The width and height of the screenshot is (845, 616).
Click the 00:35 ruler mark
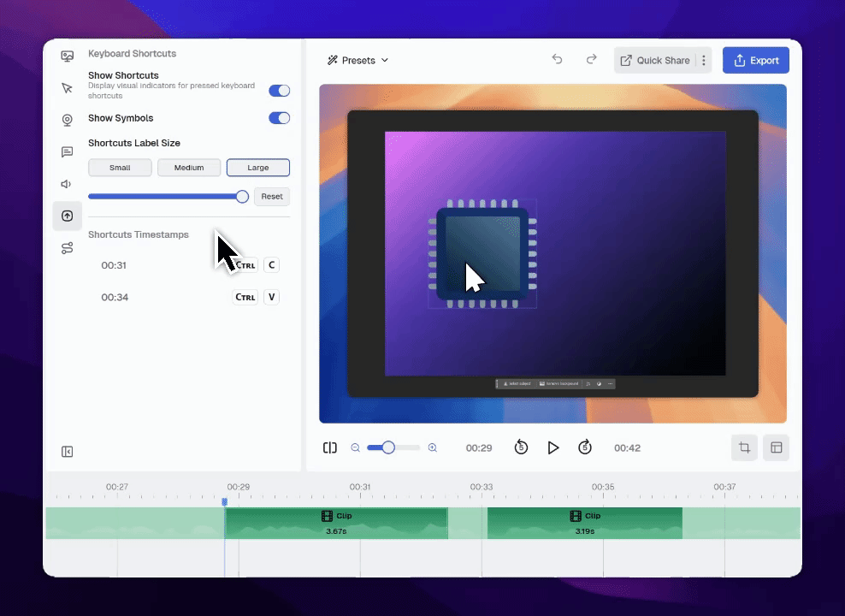(603, 487)
